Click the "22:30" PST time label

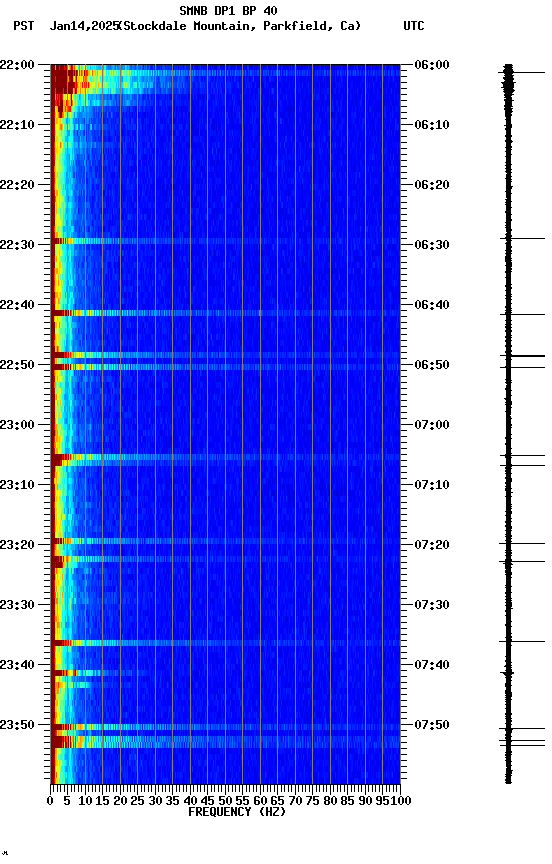(17, 245)
